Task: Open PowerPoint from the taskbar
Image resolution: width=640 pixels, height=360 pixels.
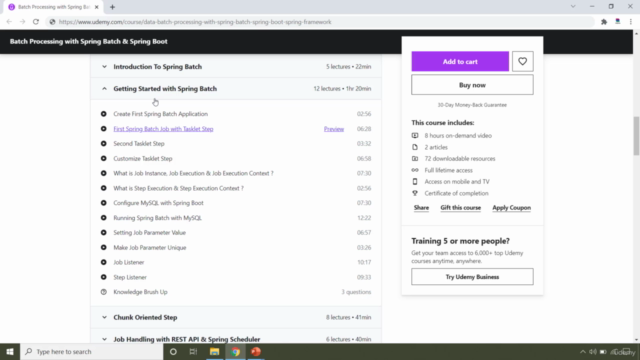Action: 256,351
